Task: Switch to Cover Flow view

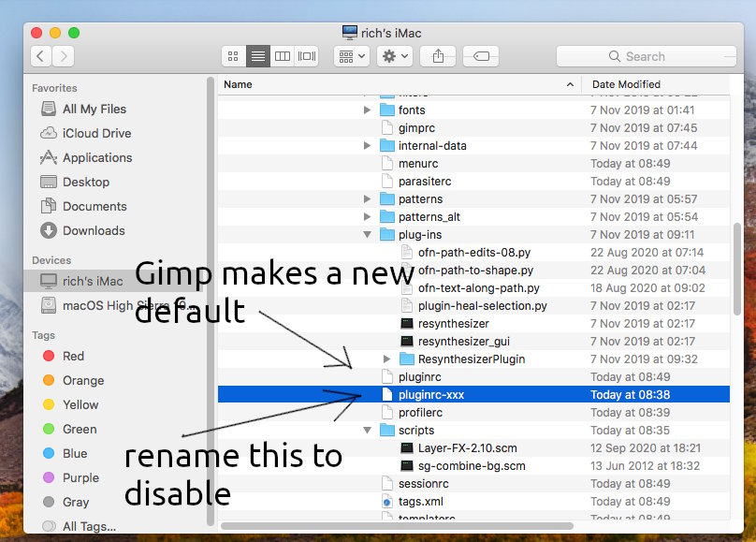Action: point(306,56)
